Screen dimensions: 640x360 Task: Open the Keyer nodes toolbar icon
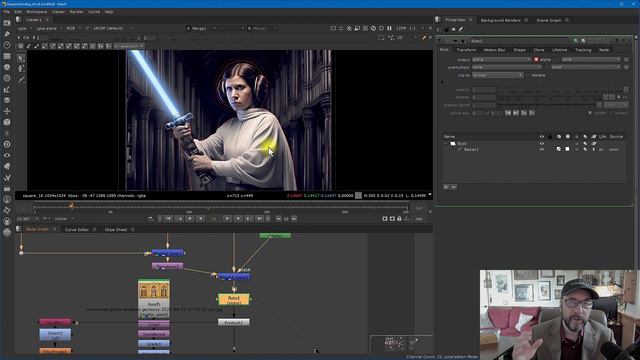7,89
